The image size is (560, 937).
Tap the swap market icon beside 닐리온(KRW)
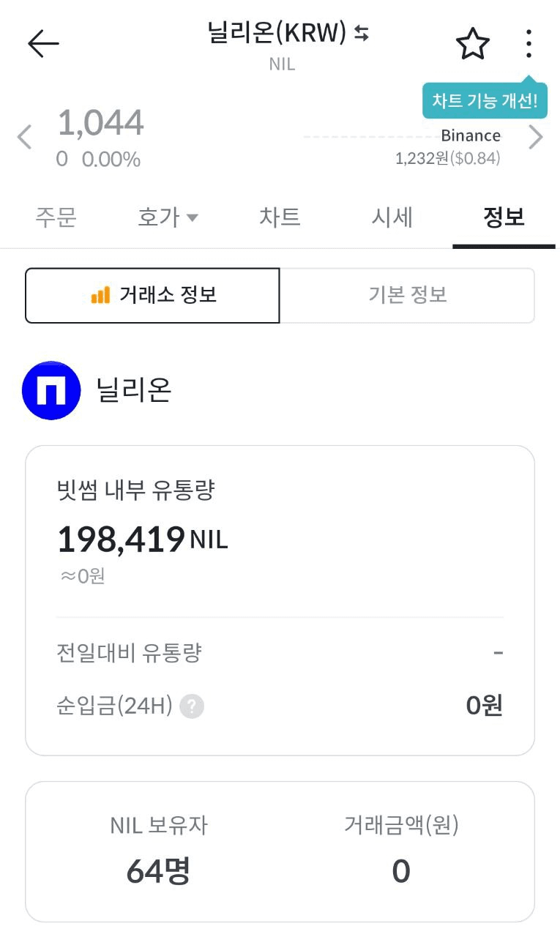pos(362,33)
